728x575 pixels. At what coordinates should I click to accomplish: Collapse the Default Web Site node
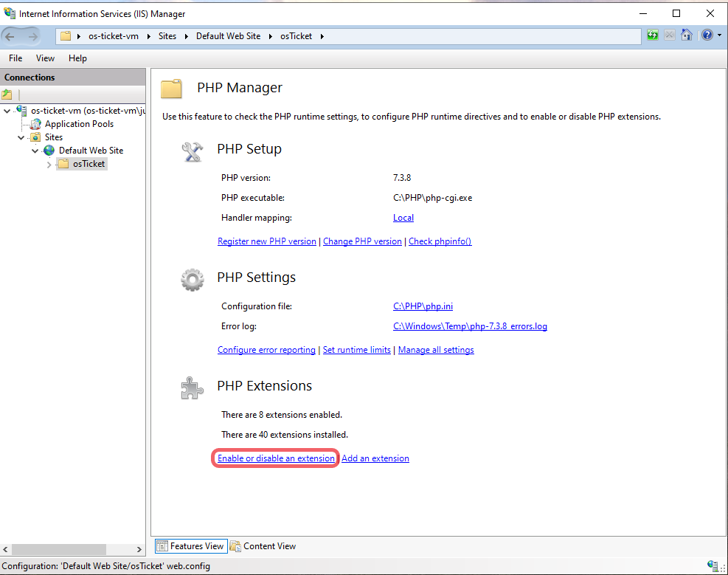[35, 151]
